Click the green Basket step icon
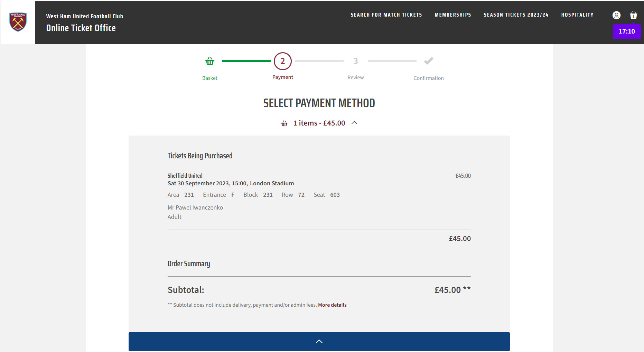The height and width of the screenshot is (352, 644). click(210, 61)
